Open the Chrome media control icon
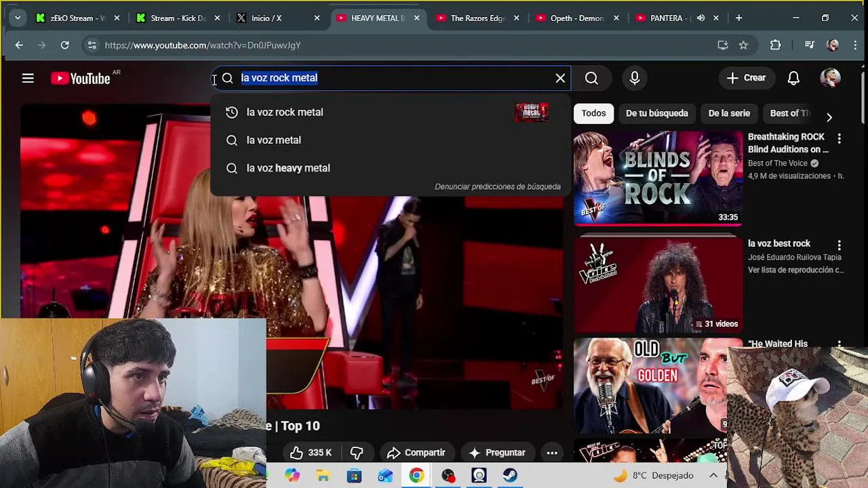868x488 pixels. pyautogui.click(x=809, y=45)
